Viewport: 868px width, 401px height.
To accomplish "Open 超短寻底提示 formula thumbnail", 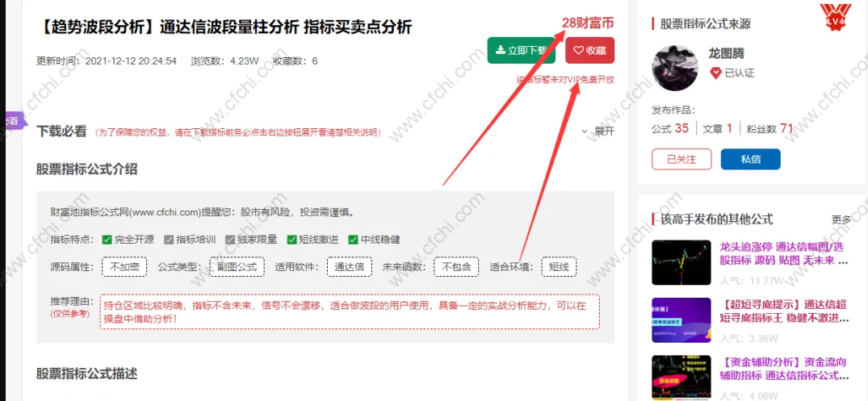I will click(x=681, y=320).
